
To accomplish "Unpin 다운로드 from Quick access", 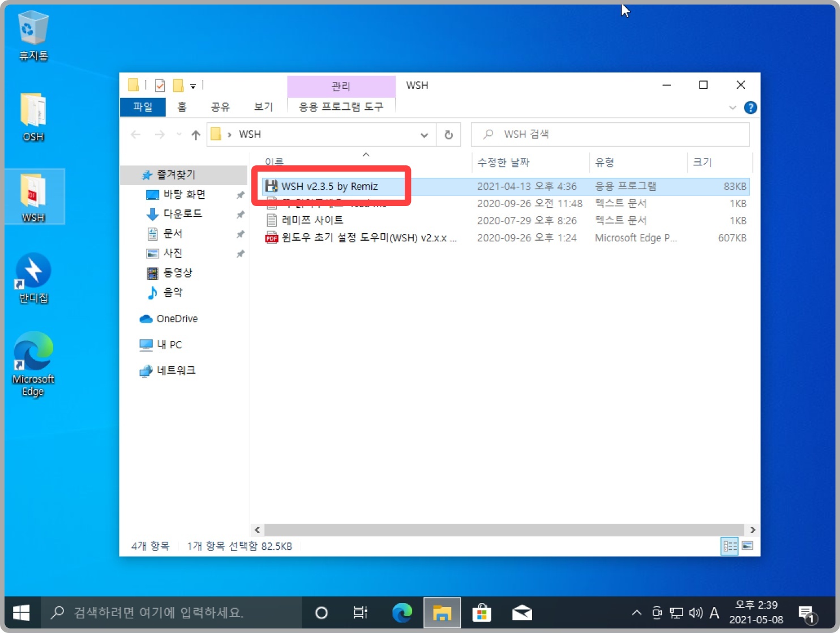I will pos(240,214).
